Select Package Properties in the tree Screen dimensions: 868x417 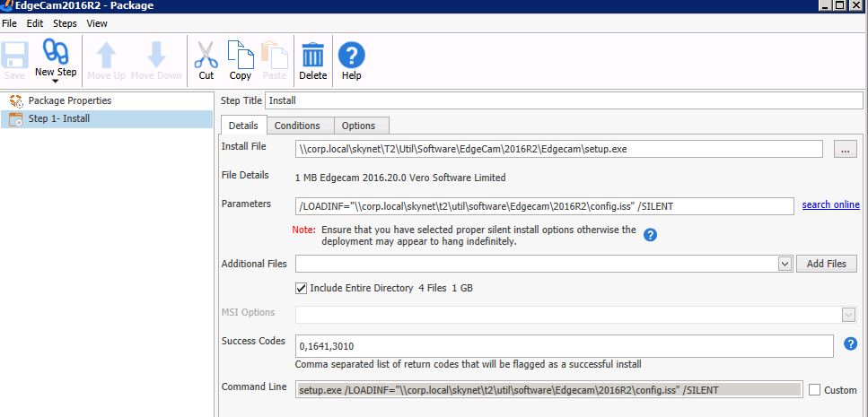click(x=70, y=100)
